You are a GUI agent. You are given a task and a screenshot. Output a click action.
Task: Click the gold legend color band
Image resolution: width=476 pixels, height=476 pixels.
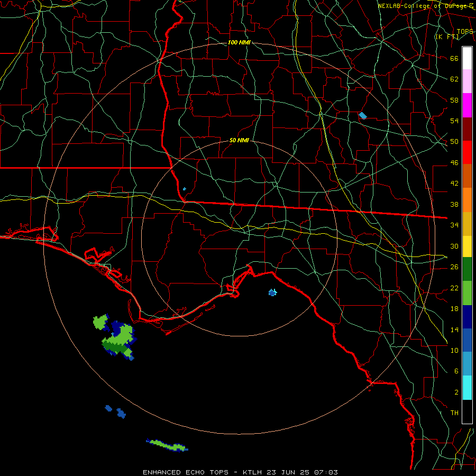(x=467, y=223)
